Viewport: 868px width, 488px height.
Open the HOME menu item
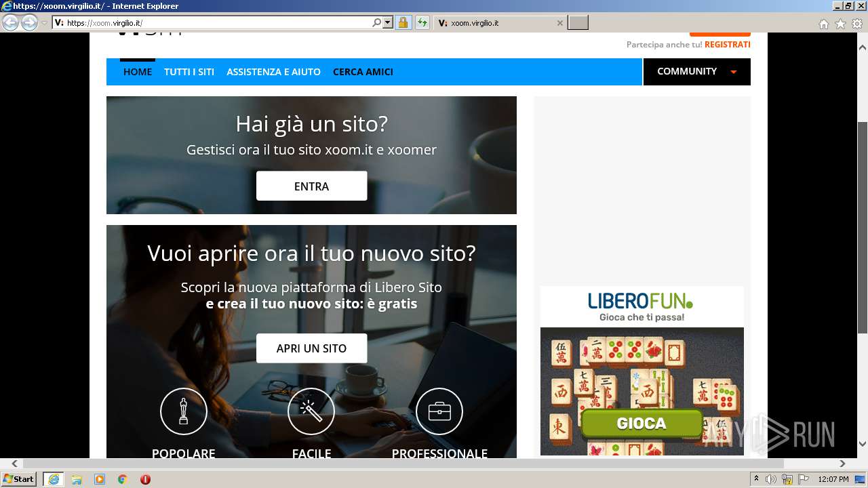pos(138,71)
